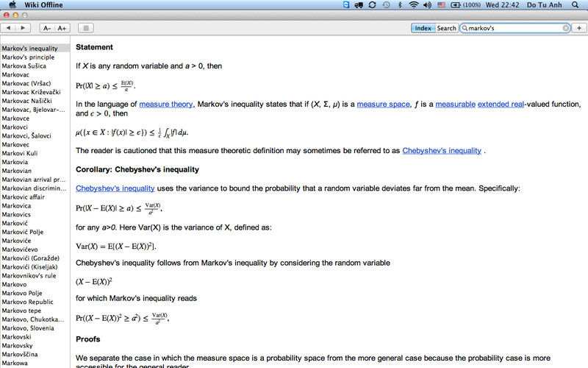The image size is (588, 368).
Task: Select Markov's inequality in the index list
Action: click(x=35, y=49)
